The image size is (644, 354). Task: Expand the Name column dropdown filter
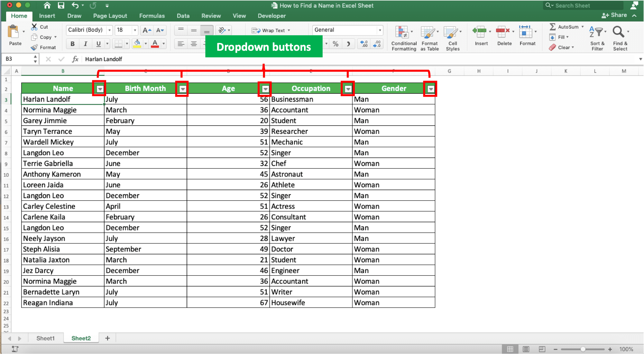coord(99,89)
